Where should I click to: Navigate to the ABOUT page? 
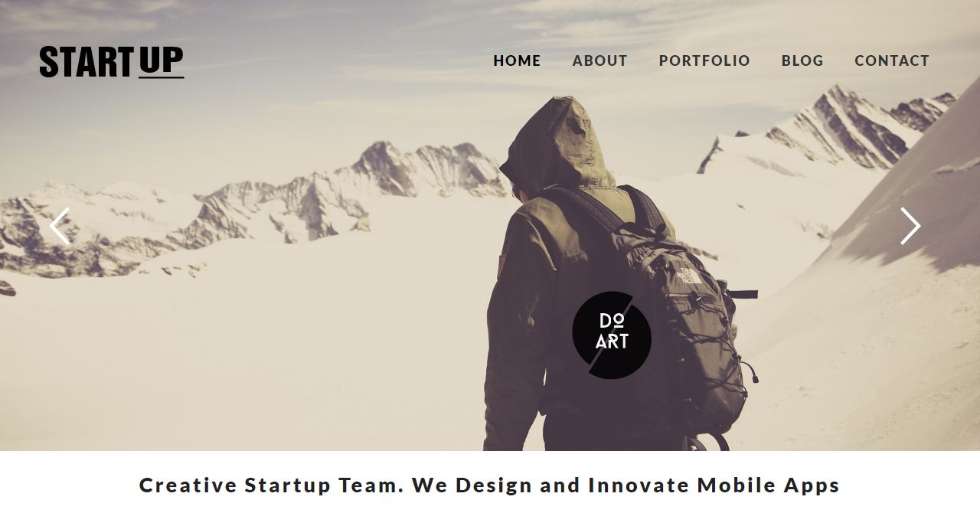pos(600,60)
